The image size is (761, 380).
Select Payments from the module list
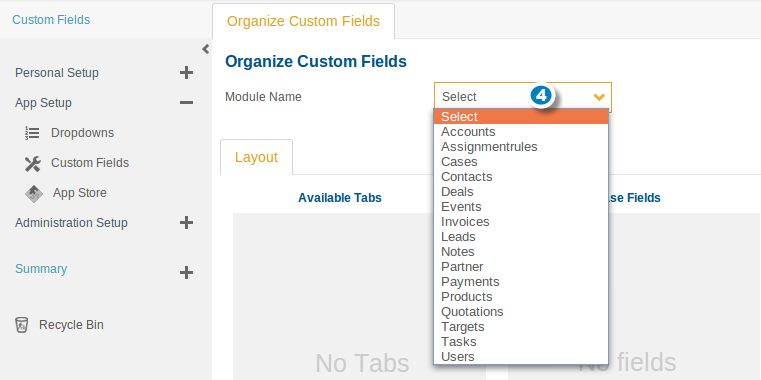521,282
